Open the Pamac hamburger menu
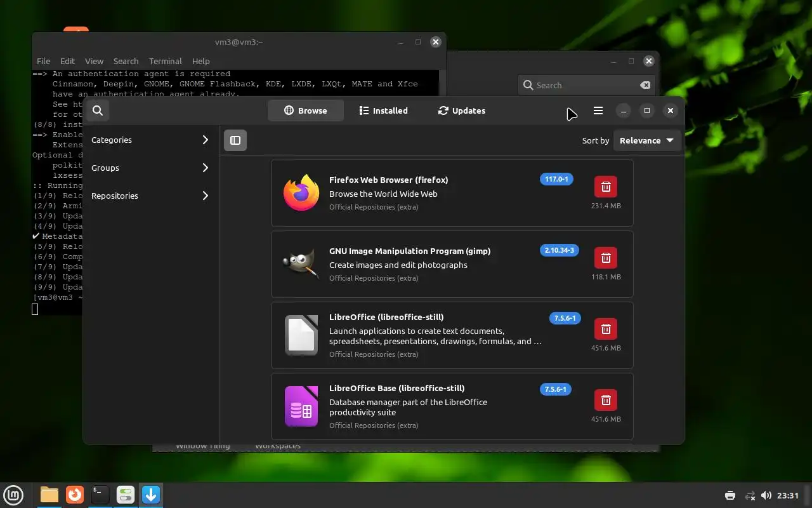 [x=598, y=110]
